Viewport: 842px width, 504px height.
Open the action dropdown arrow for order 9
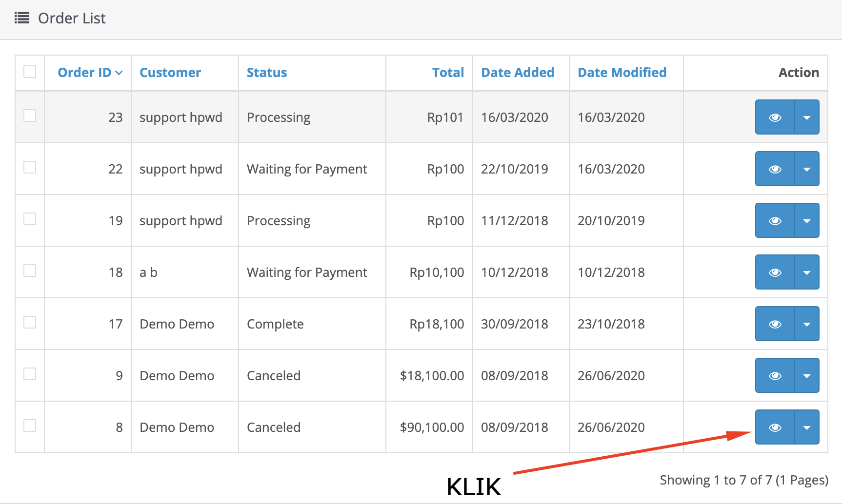(x=807, y=376)
